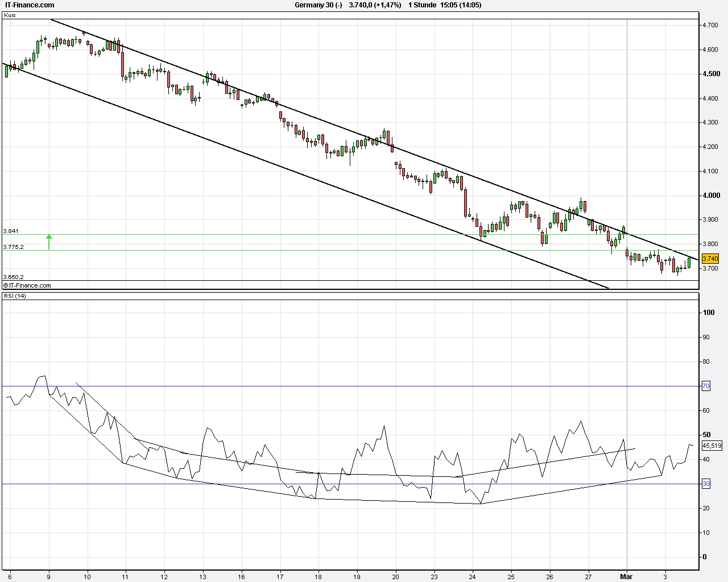The height and width of the screenshot is (582, 728).
Task: Select the highlighted RSI level 30 box
Action: (x=705, y=483)
